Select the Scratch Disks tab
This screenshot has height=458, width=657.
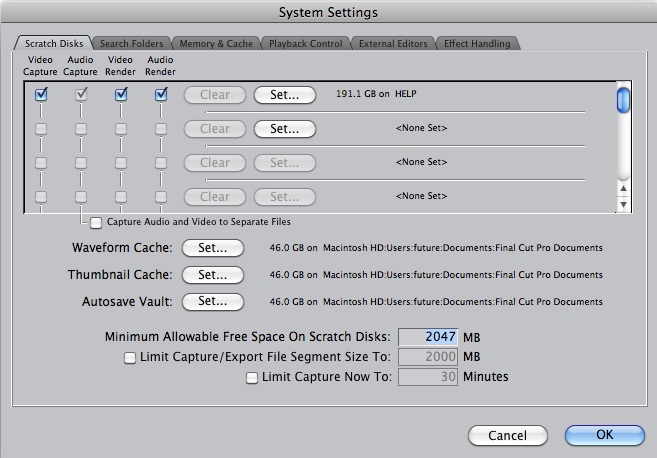click(54, 44)
